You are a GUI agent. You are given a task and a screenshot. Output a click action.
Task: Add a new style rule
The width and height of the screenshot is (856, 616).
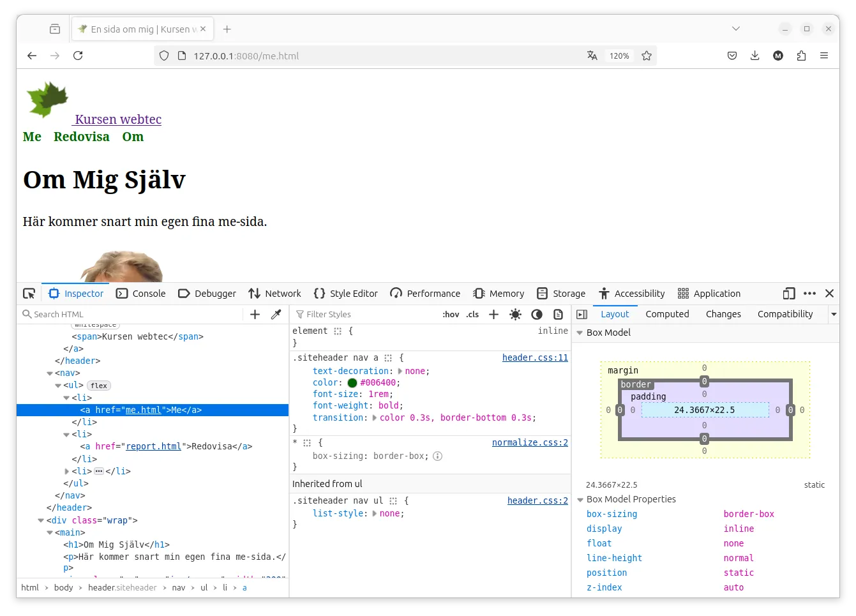click(493, 314)
